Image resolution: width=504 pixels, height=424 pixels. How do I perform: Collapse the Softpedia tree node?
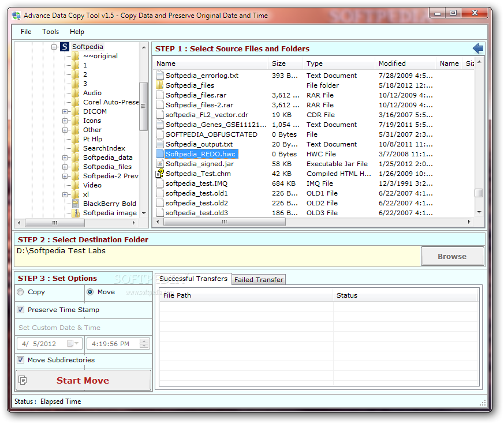(54, 47)
